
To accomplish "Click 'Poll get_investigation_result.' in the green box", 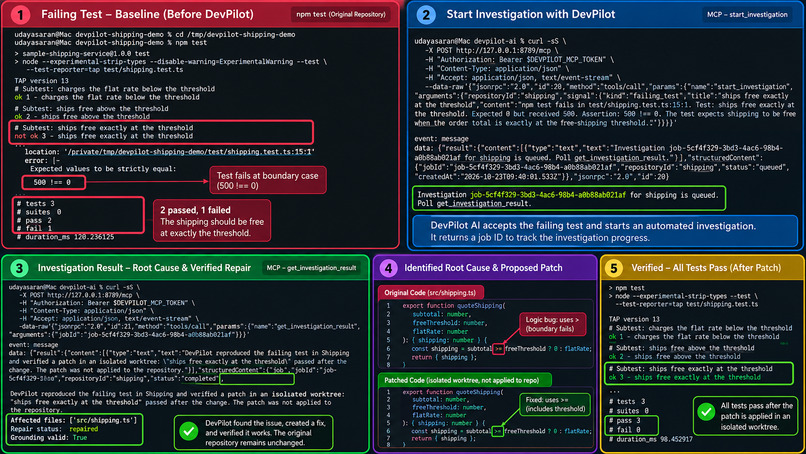I will pyautogui.click(x=473, y=204).
